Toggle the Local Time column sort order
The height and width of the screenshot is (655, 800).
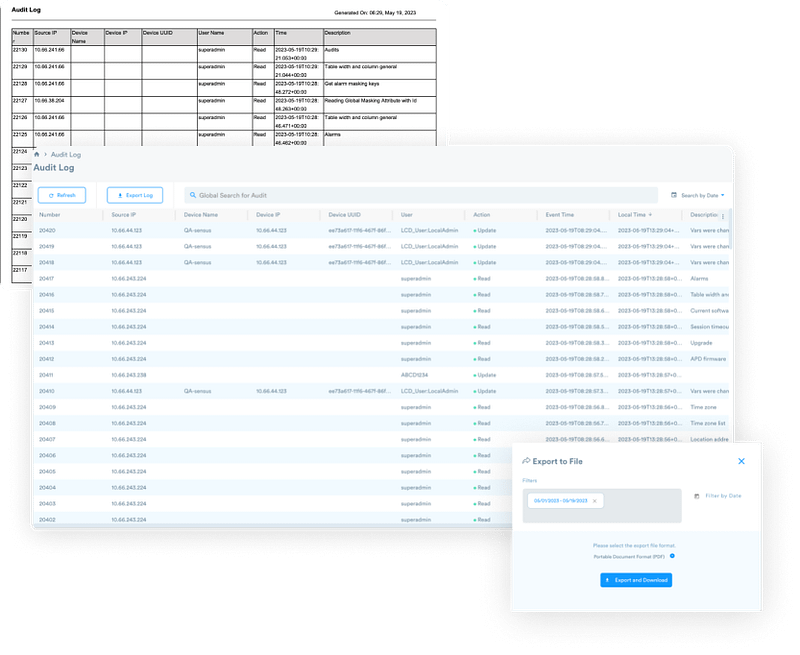click(651, 215)
